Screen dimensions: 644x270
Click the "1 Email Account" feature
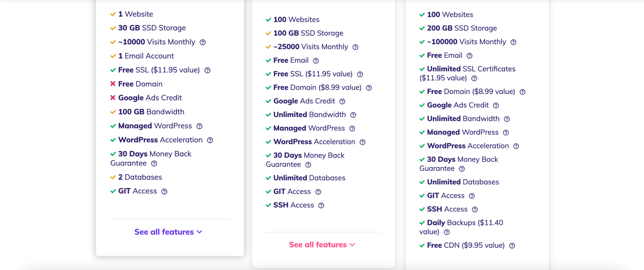tap(146, 56)
